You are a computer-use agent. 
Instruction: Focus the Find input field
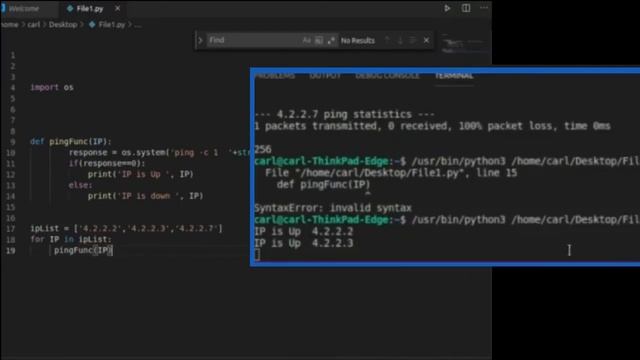coord(253,40)
